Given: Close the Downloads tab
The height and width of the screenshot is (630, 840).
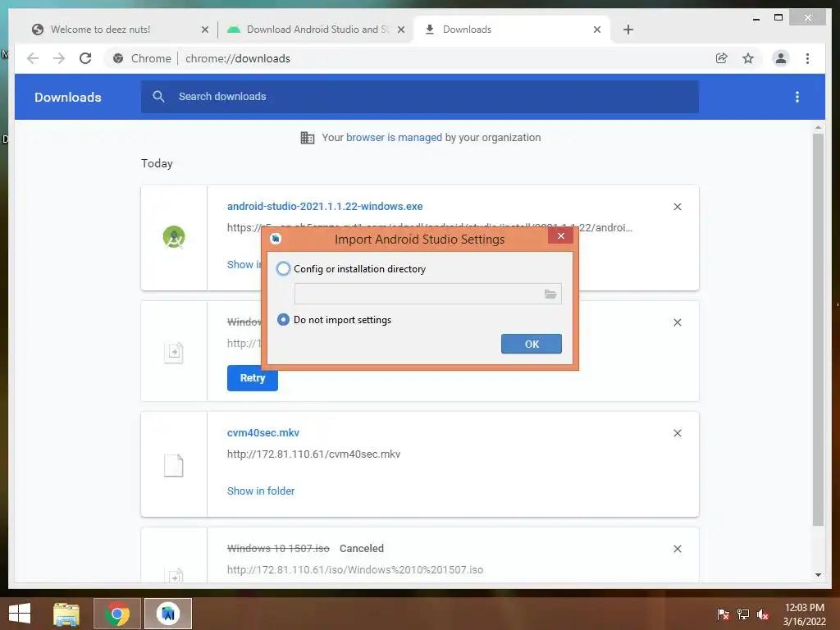Looking at the screenshot, I should pyautogui.click(x=597, y=30).
